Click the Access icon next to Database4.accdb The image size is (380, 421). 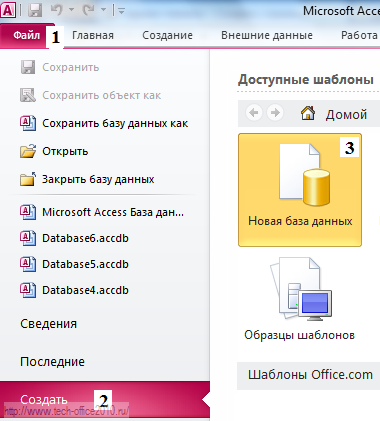[28, 290]
